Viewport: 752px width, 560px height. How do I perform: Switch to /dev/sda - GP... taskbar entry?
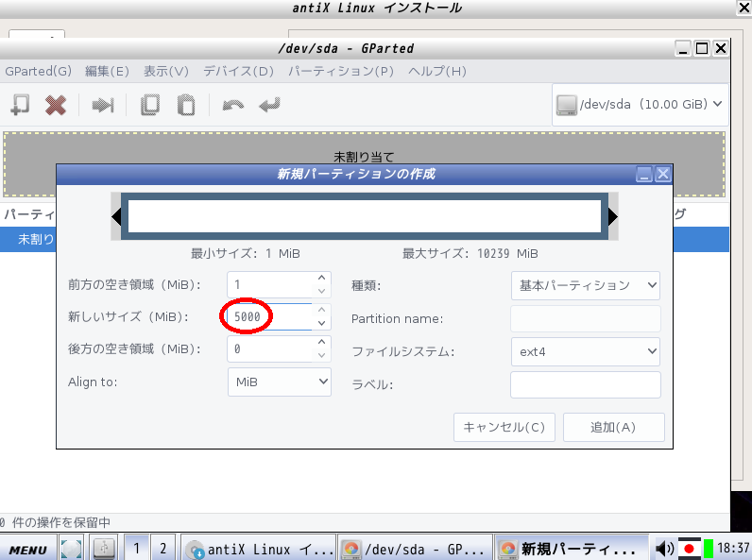click(x=416, y=548)
